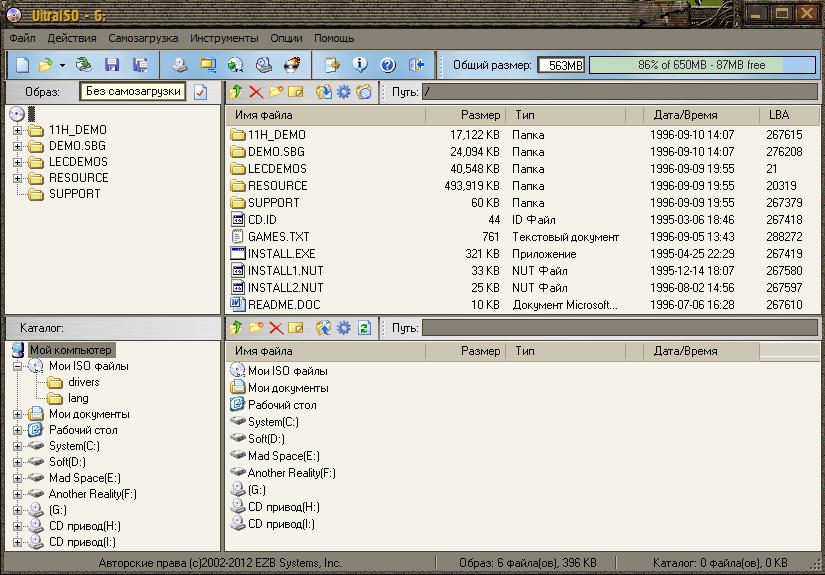Click the Help question mark icon
This screenshot has width=825, height=575.
tap(388, 65)
